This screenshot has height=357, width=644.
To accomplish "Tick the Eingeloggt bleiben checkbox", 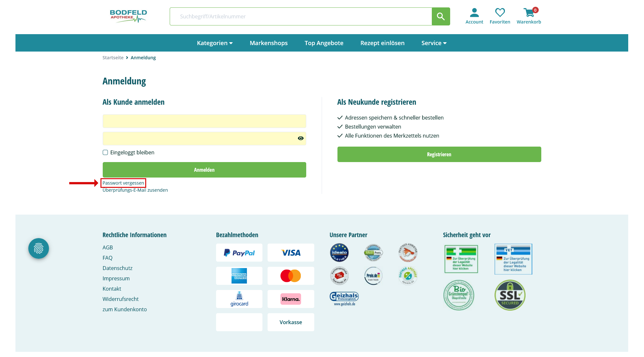I will click(x=105, y=152).
